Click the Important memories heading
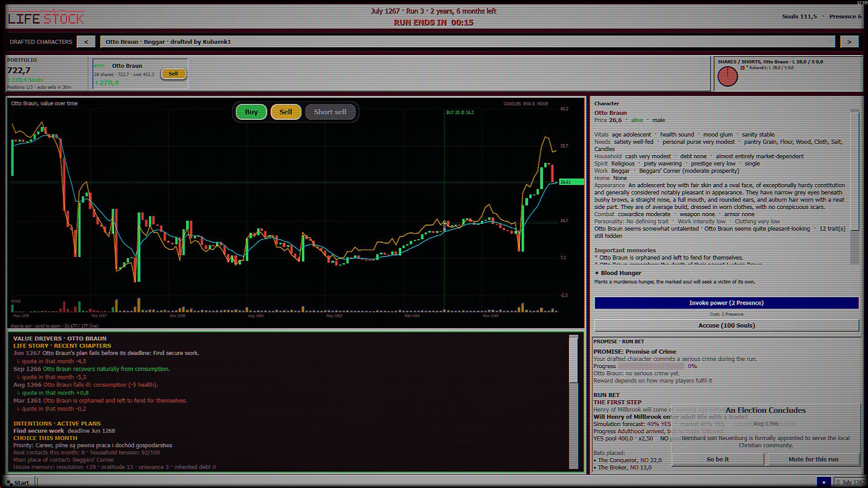The image size is (868, 488). pyautogui.click(x=625, y=250)
